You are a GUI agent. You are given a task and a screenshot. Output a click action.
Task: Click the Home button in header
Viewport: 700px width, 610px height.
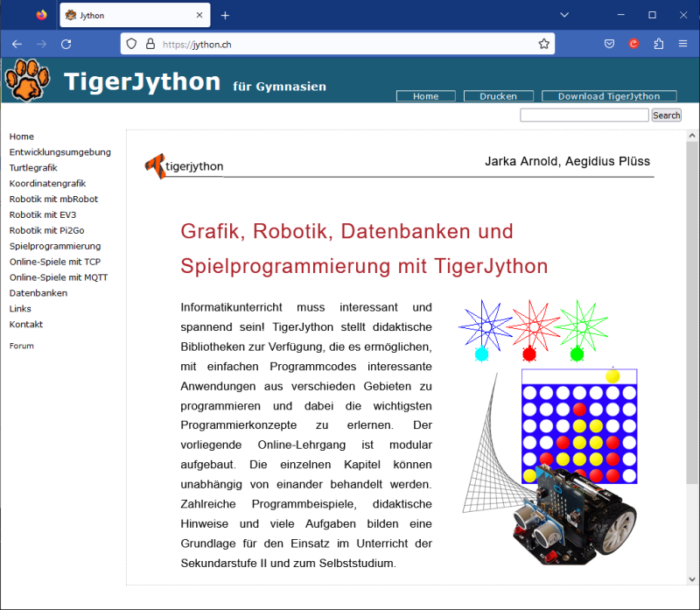click(426, 96)
